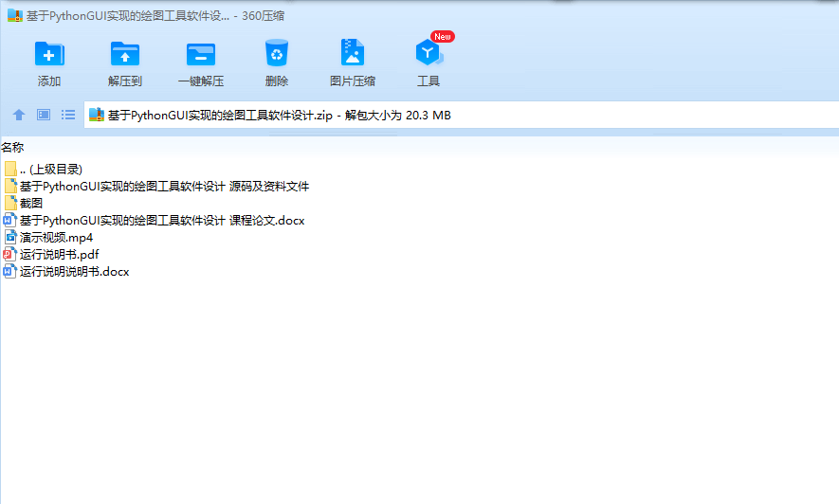This screenshot has height=504, width=839.
Task: Click the video icon of 演示视频.mp4
Action: (10, 237)
